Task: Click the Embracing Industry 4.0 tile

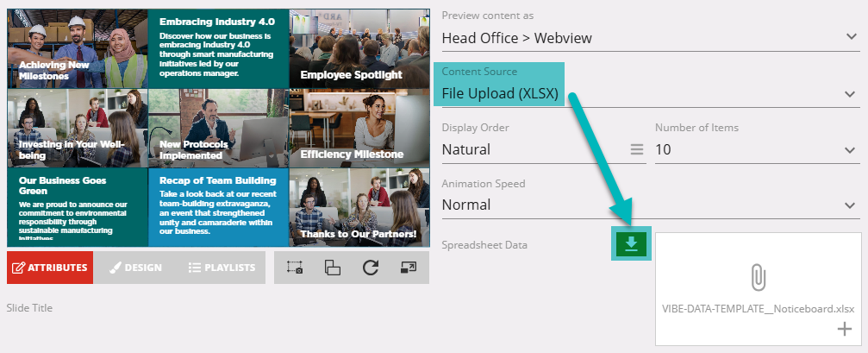Action: [x=218, y=49]
